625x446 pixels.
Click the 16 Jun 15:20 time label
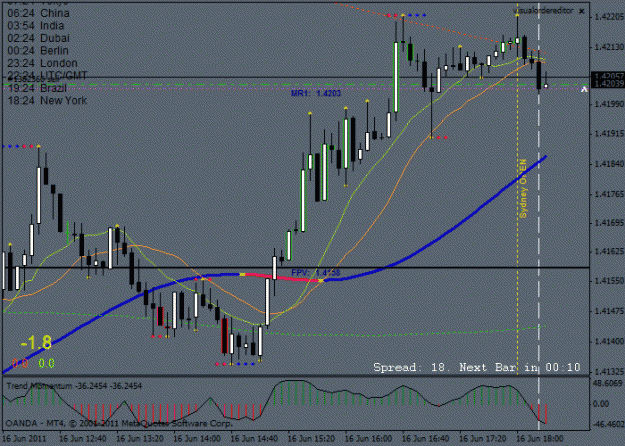311,439
